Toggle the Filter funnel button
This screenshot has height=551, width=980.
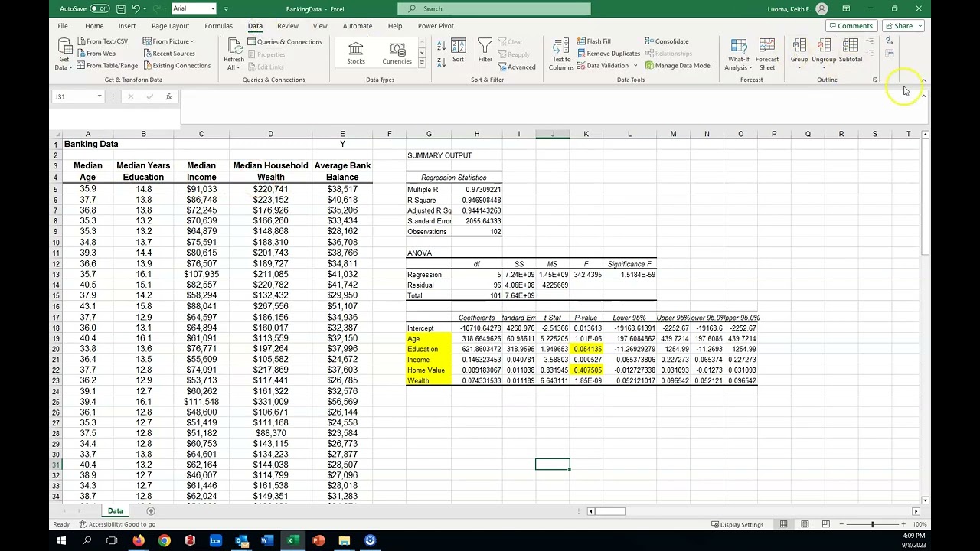[x=485, y=51]
